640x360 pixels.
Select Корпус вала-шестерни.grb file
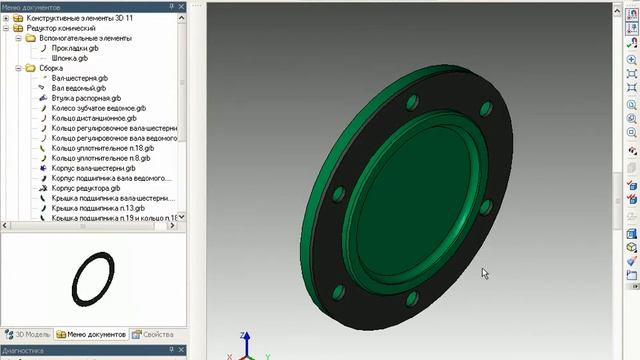[93, 168]
